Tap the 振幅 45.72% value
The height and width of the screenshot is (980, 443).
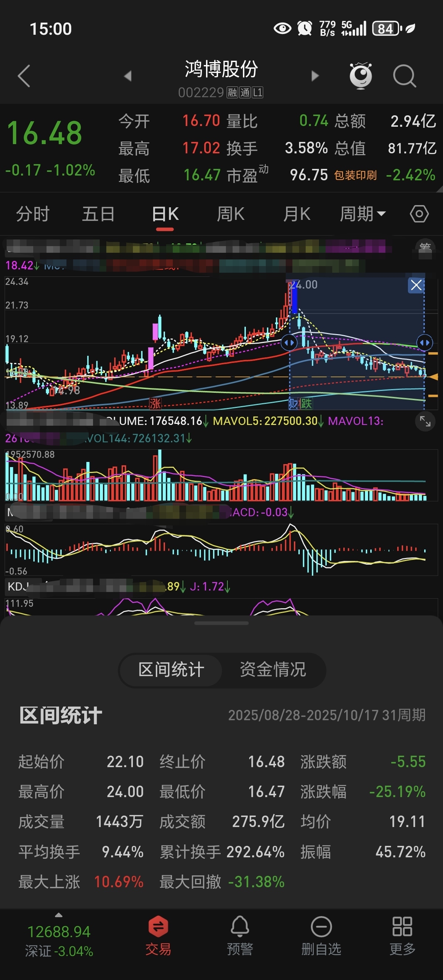[401, 852]
